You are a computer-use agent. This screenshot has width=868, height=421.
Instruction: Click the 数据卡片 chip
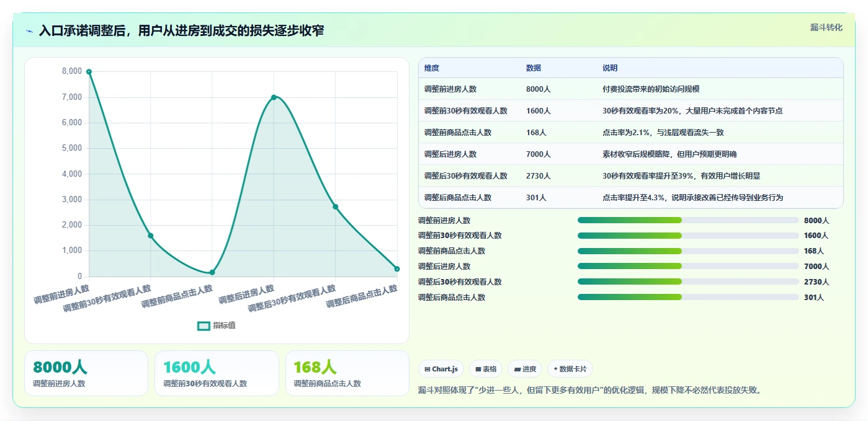pyautogui.click(x=570, y=369)
